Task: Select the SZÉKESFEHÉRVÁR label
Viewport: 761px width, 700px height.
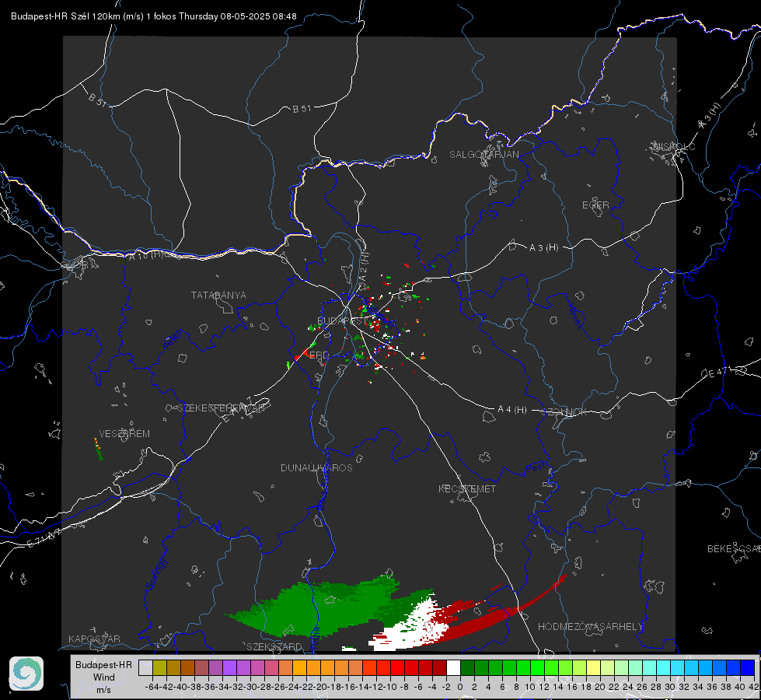Action: (221, 408)
